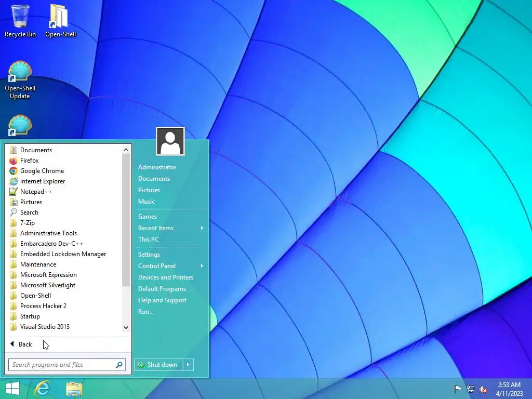Screen dimensions: 532x399
Task: Click the Google Chrome icon in programs list
Action: tap(13, 171)
